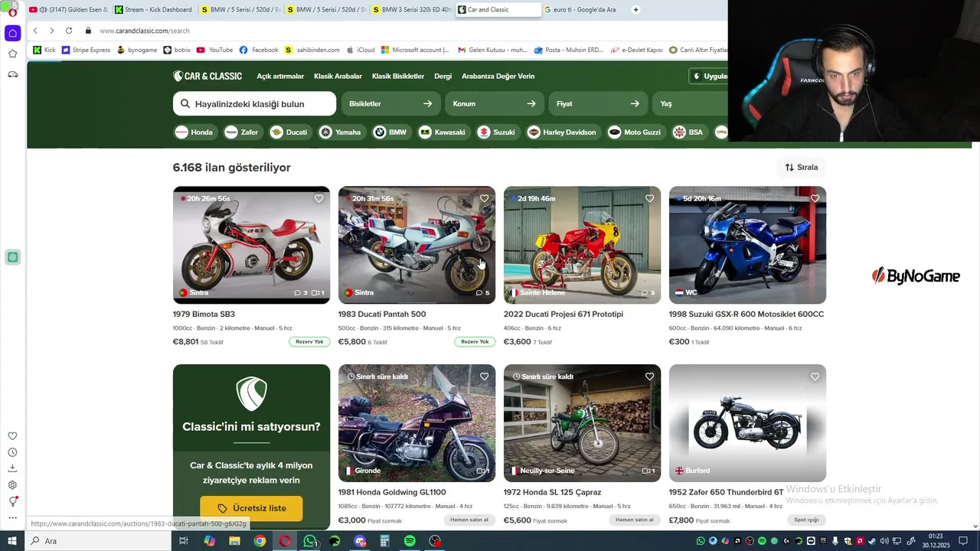Click the search field Hayalinizdeki klasiği bulun

(254, 103)
